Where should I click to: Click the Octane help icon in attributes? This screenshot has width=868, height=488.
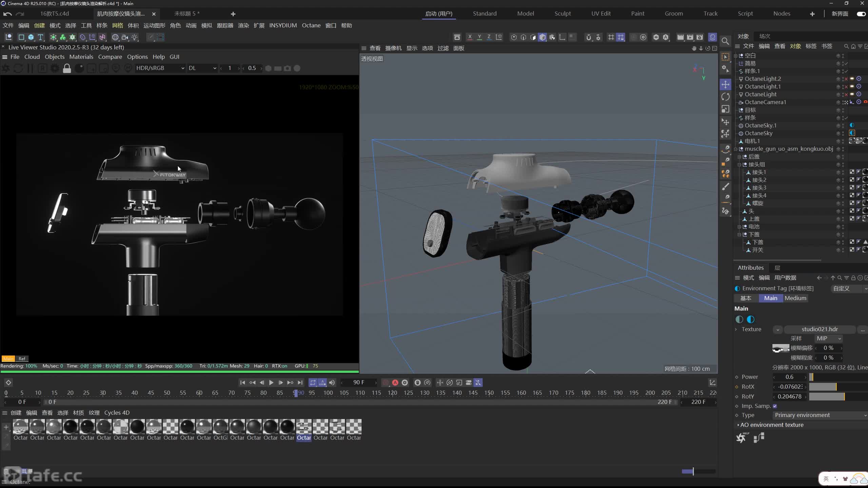click(742, 438)
